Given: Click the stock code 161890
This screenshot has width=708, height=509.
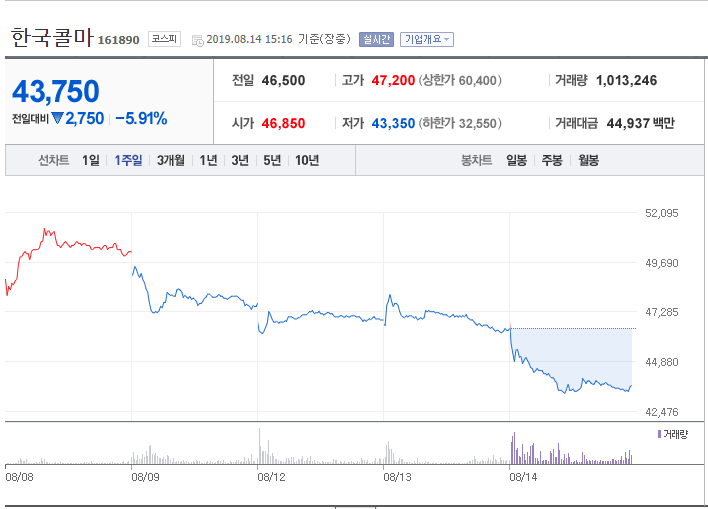Looking at the screenshot, I should pyautogui.click(x=118, y=40).
